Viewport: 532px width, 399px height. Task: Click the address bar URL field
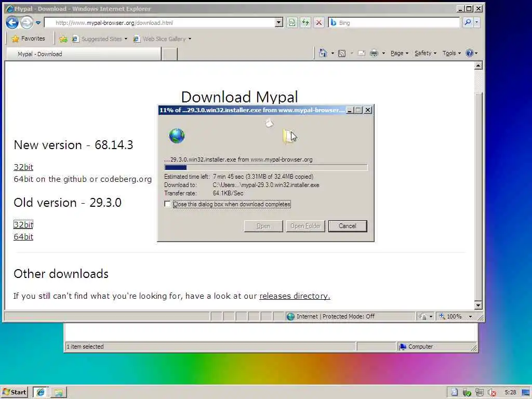click(x=159, y=23)
